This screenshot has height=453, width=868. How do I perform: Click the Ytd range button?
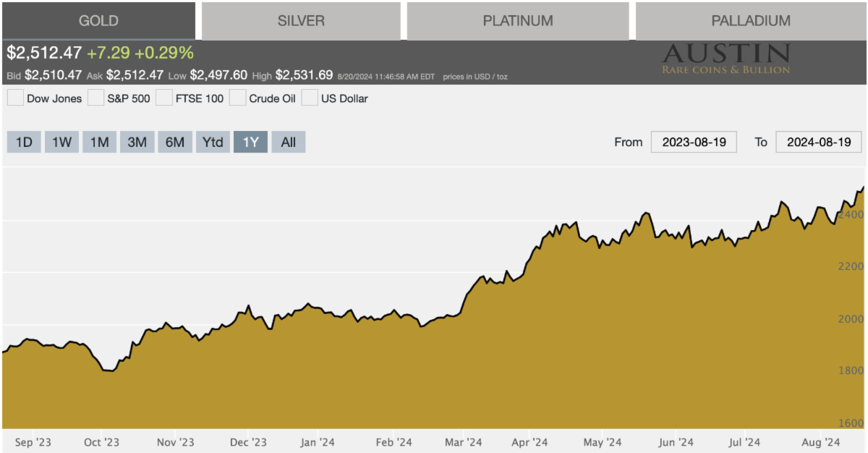[213, 142]
